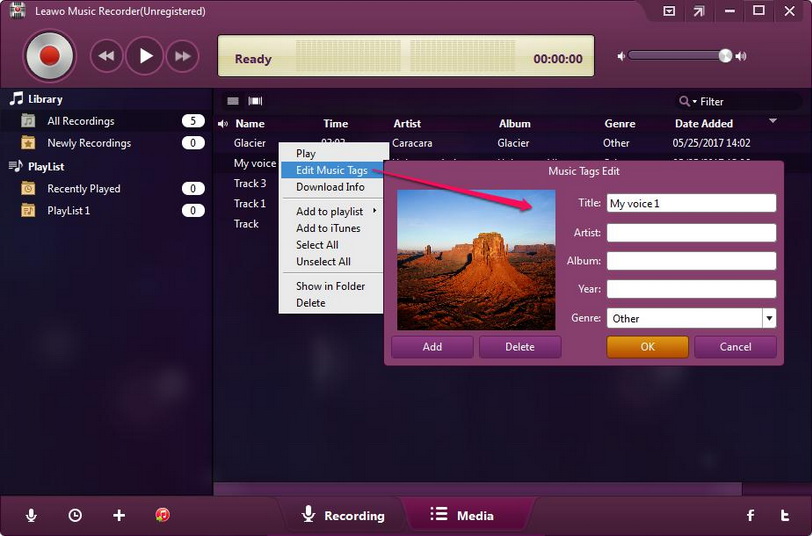
Task: Adjust the volume slider knob
Action: 725,56
